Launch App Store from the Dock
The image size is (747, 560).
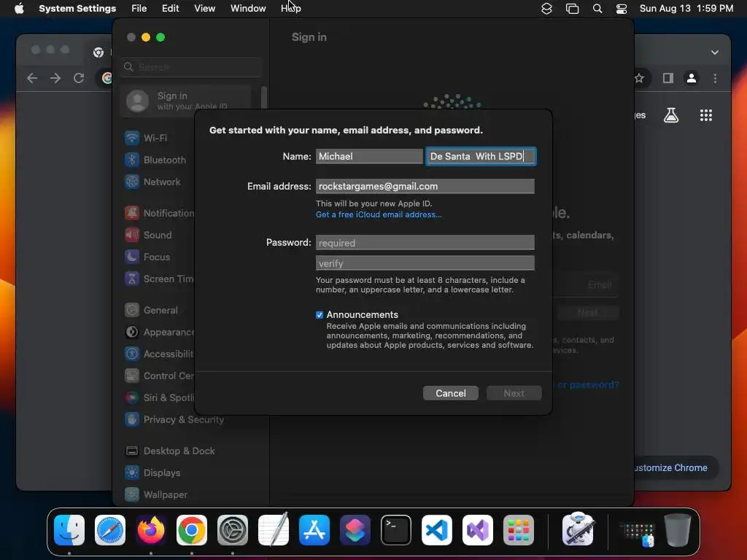pyautogui.click(x=314, y=530)
